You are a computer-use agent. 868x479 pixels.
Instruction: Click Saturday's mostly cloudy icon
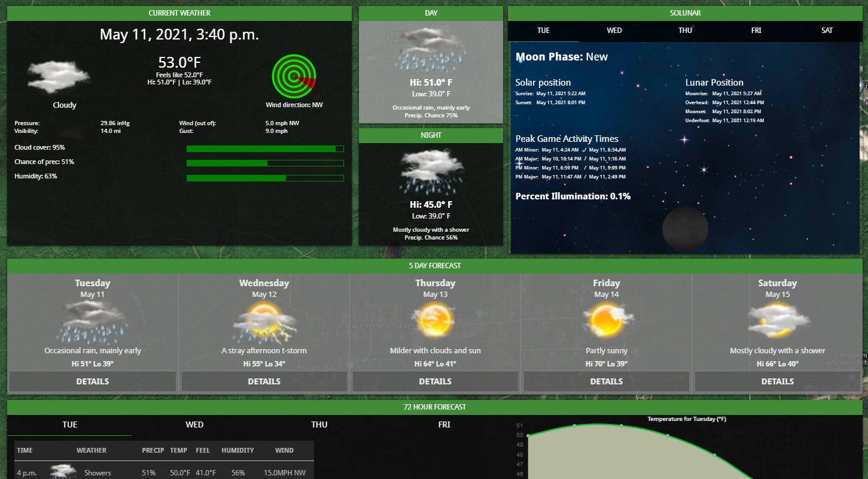pyautogui.click(x=777, y=320)
